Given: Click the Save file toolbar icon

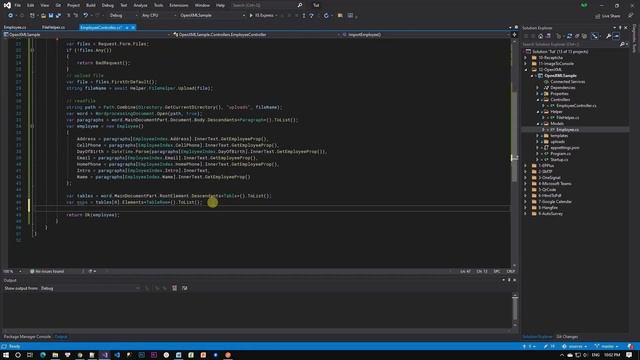Looking at the screenshot, I should tap(51, 16).
